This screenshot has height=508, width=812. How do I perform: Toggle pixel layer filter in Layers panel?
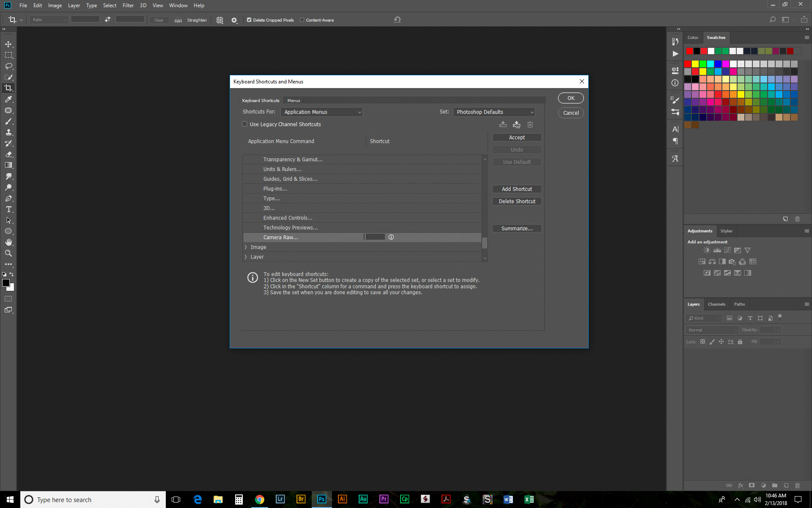point(730,318)
